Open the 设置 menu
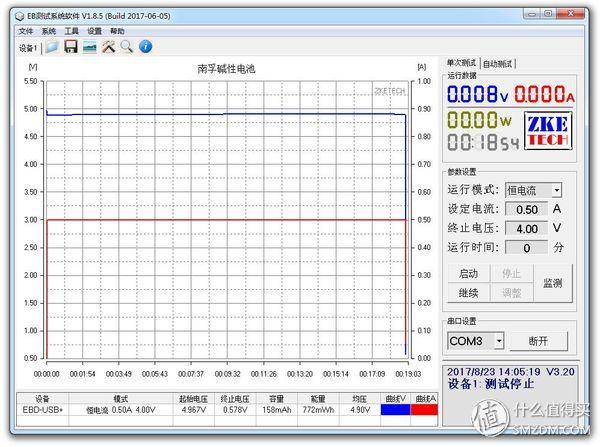 pos(94,31)
